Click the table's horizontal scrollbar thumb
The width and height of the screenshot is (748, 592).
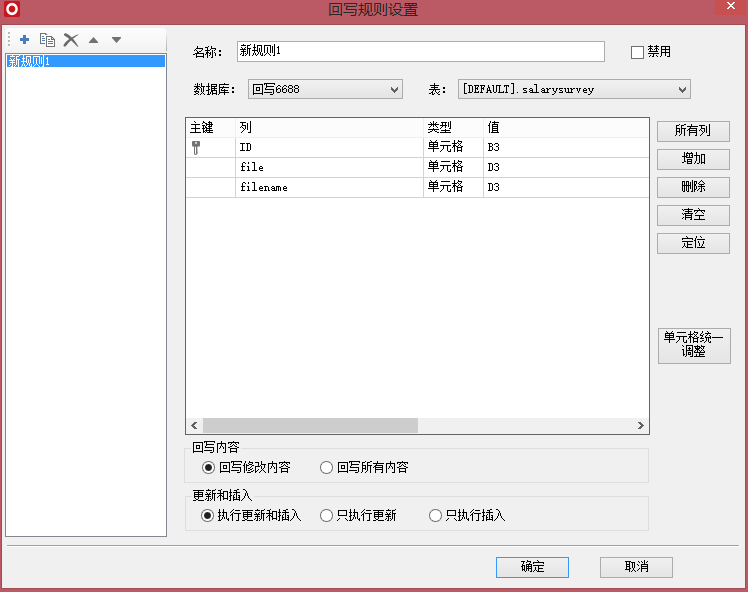(x=311, y=426)
